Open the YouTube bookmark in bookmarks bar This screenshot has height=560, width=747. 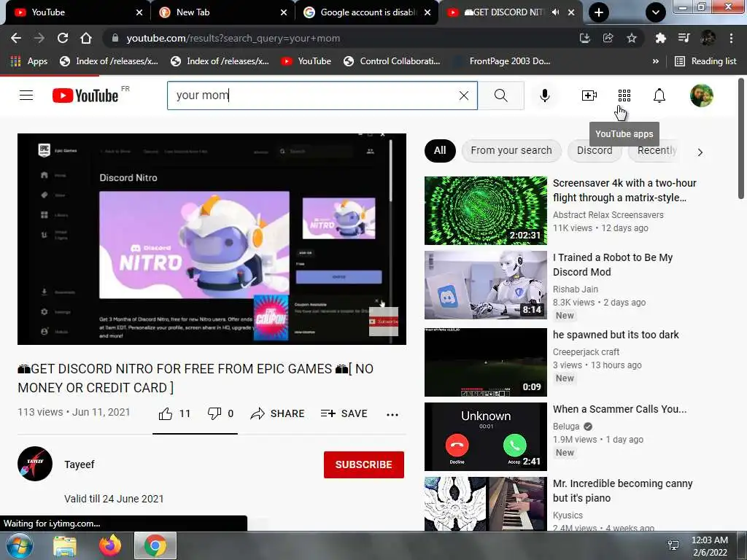(x=306, y=61)
